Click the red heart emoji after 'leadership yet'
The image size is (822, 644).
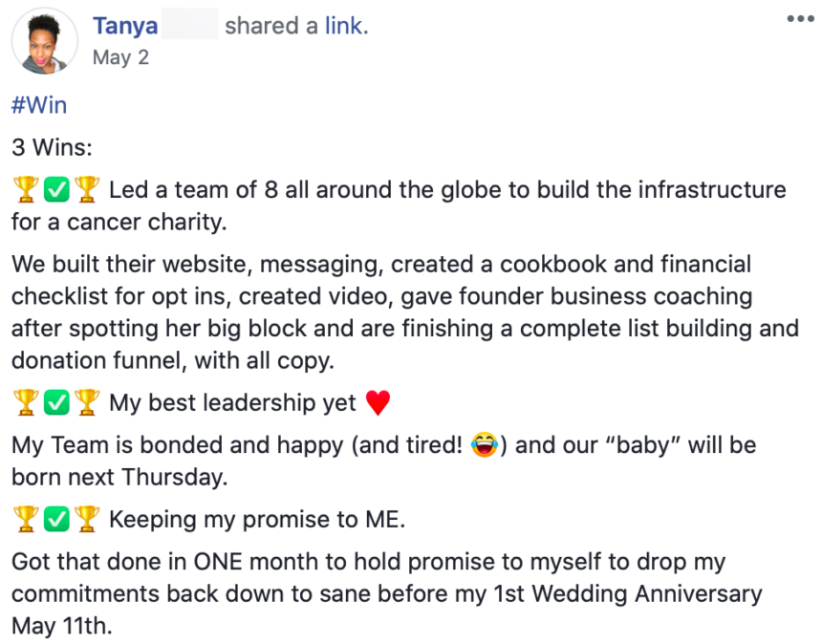coord(379,402)
